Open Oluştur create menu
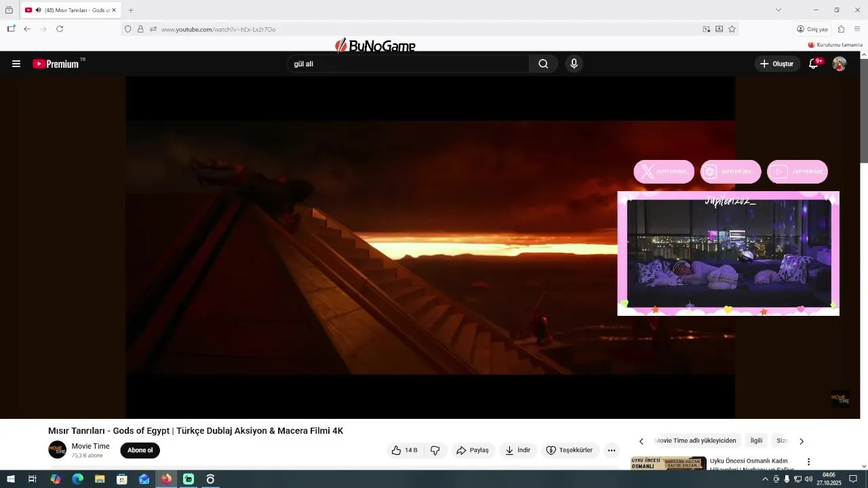This screenshot has height=488, width=868. pos(777,64)
